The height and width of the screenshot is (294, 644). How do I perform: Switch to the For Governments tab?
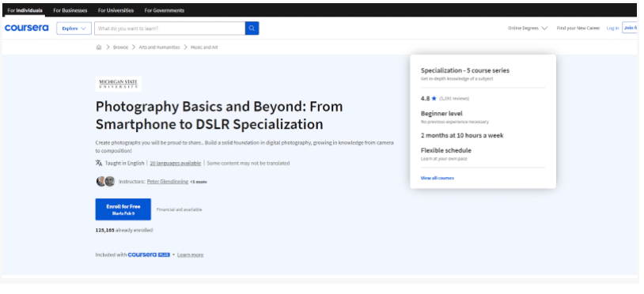[x=164, y=10]
